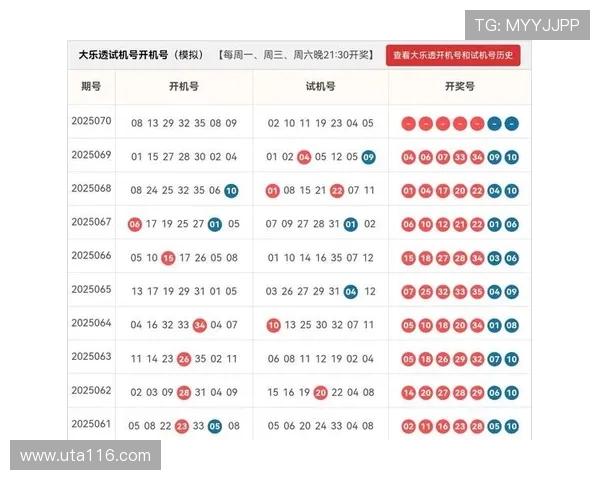Viewport: 600px width, 480px height.
Task: Click number 27 in 2025069 开机号
Action: pos(168,157)
